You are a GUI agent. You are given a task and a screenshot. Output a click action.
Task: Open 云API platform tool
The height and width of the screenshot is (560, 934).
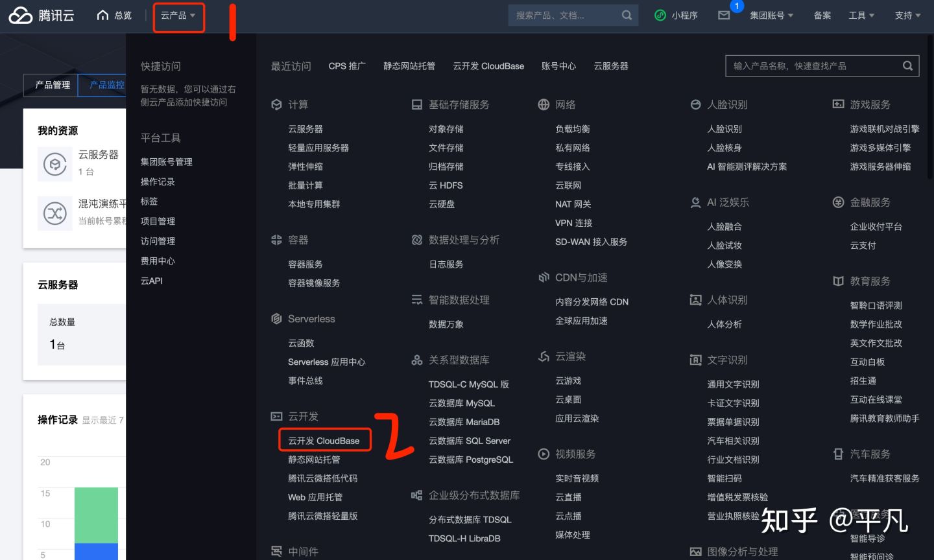pos(152,281)
